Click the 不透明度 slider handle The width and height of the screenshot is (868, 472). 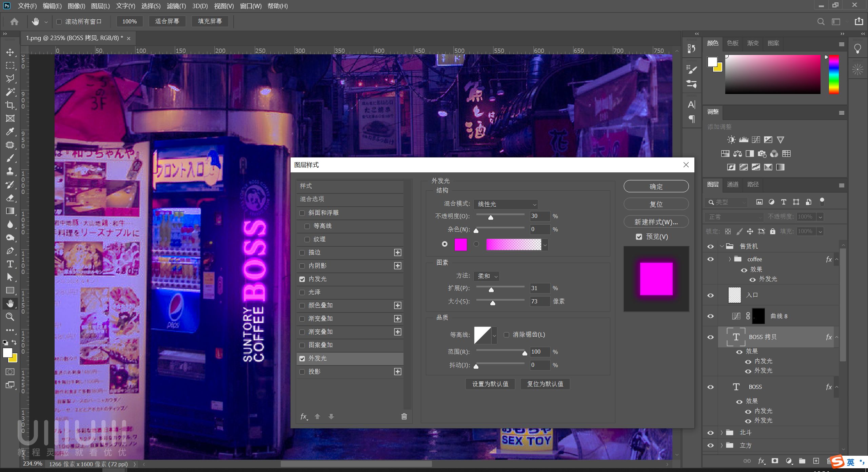click(491, 218)
